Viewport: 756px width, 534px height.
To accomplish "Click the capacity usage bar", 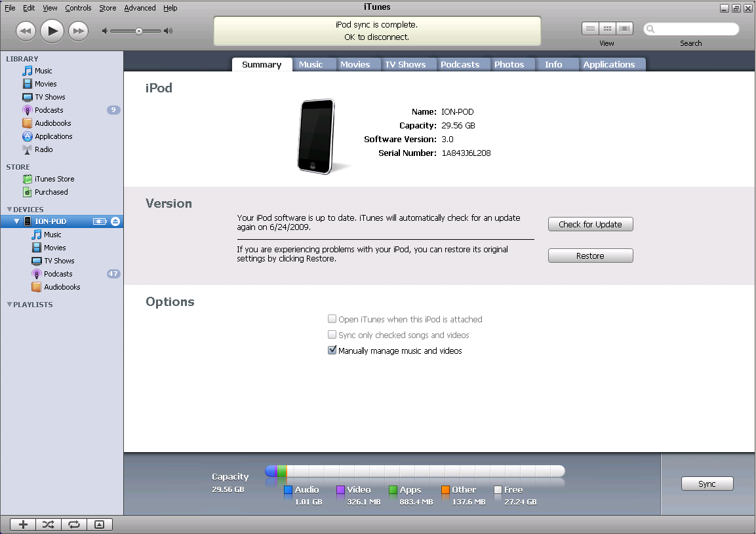I will tap(414, 471).
